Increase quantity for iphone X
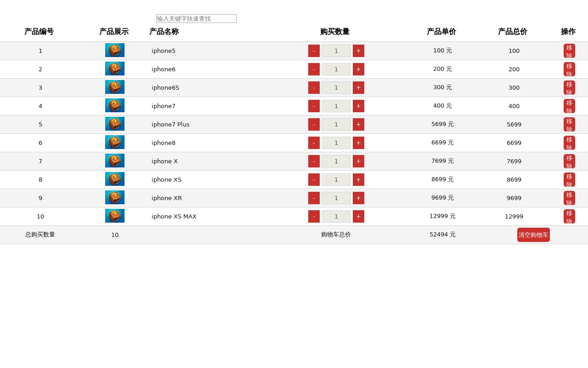 click(x=358, y=161)
